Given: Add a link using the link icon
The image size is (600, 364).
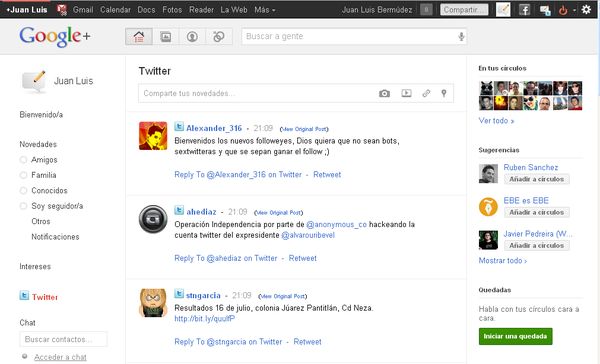Looking at the screenshot, I should (426, 93).
